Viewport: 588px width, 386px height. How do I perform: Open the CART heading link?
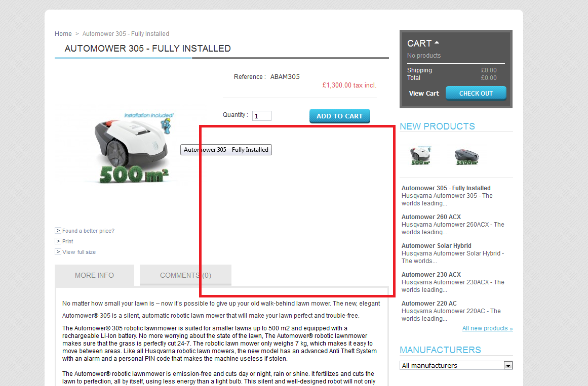(419, 44)
